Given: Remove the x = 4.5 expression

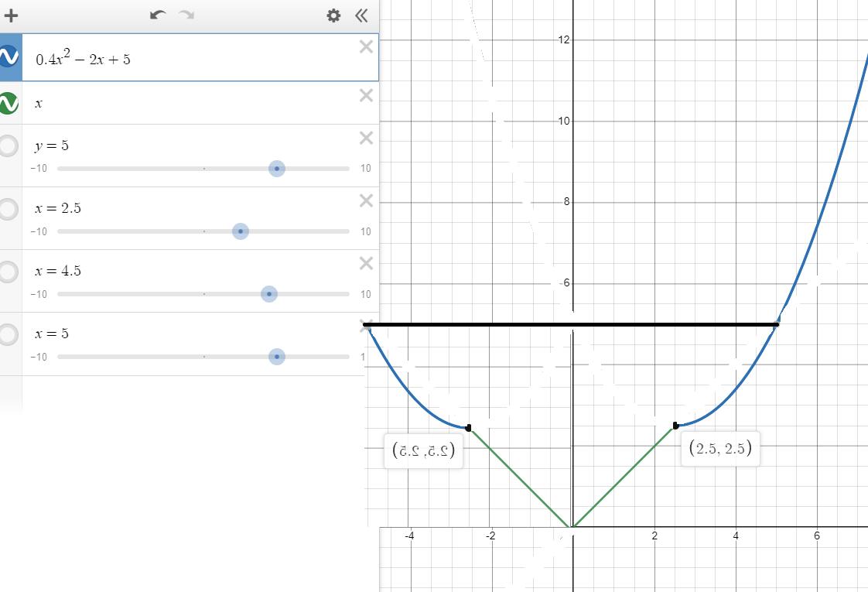Looking at the screenshot, I should point(366,264).
